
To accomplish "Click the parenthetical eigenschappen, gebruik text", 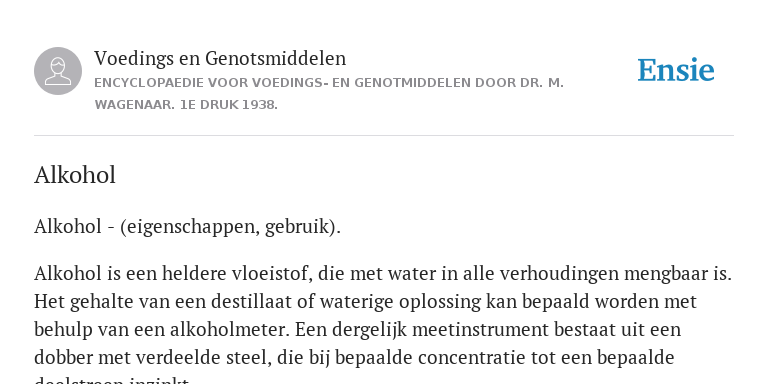I will coord(230,227).
